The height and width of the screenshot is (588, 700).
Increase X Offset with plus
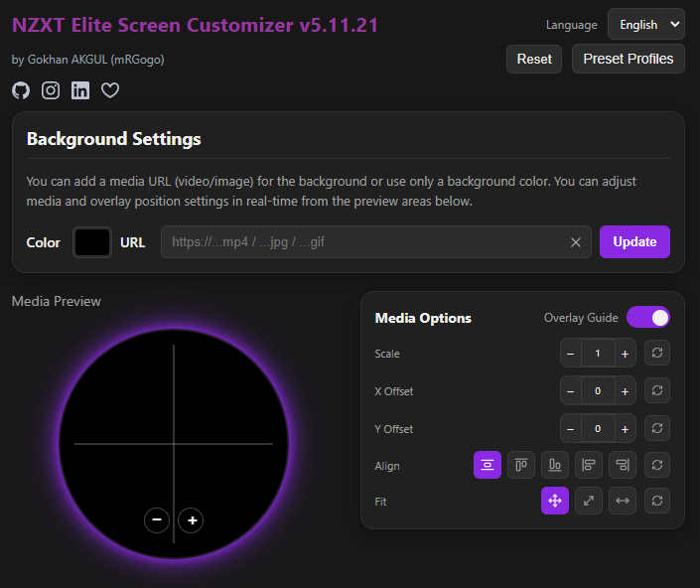coord(625,391)
